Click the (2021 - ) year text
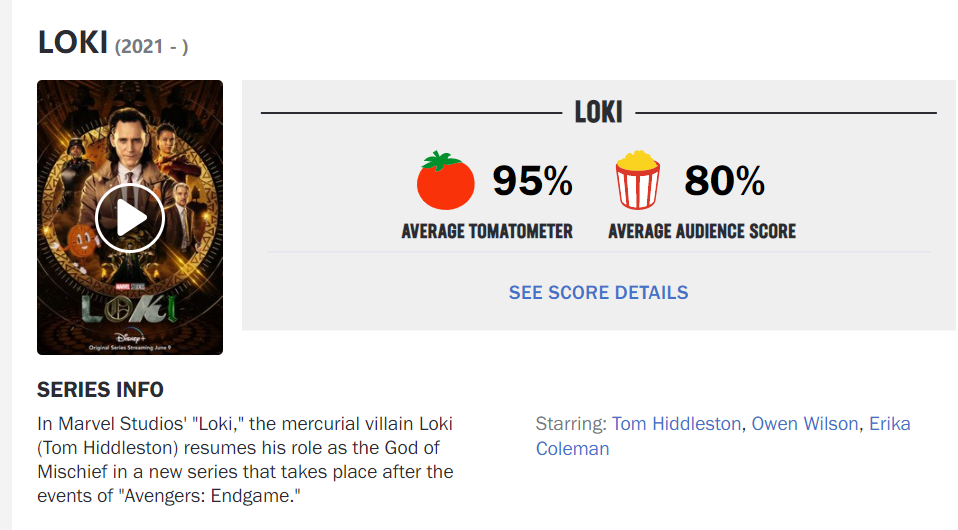958x530 pixels. pos(152,46)
